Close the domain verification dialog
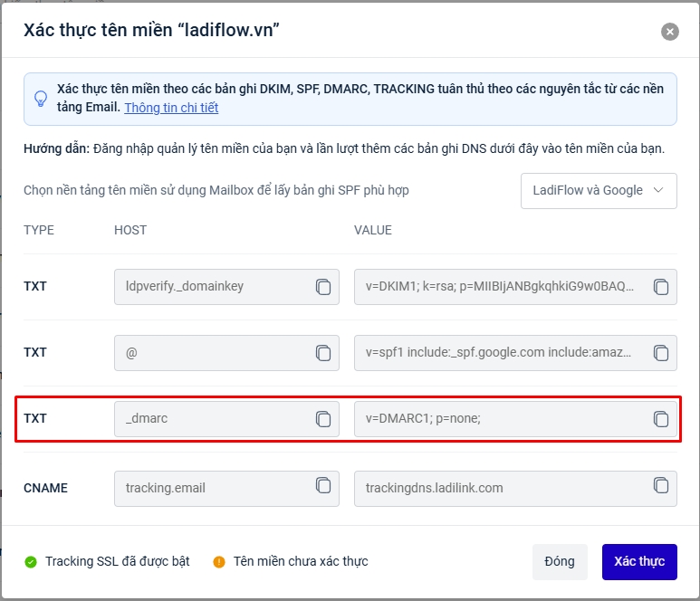The width and height of the screenshot is (700, 601). click(670, 32)
